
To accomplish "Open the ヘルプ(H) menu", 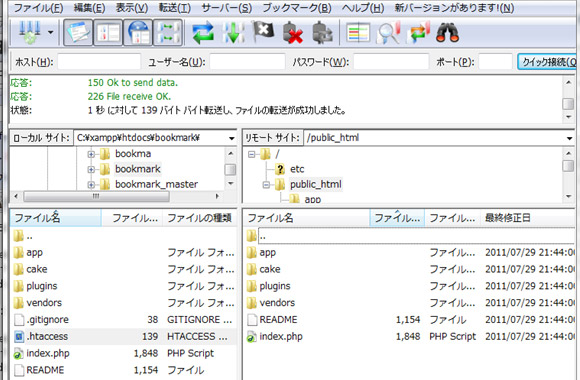I will (x=362, y=8).
